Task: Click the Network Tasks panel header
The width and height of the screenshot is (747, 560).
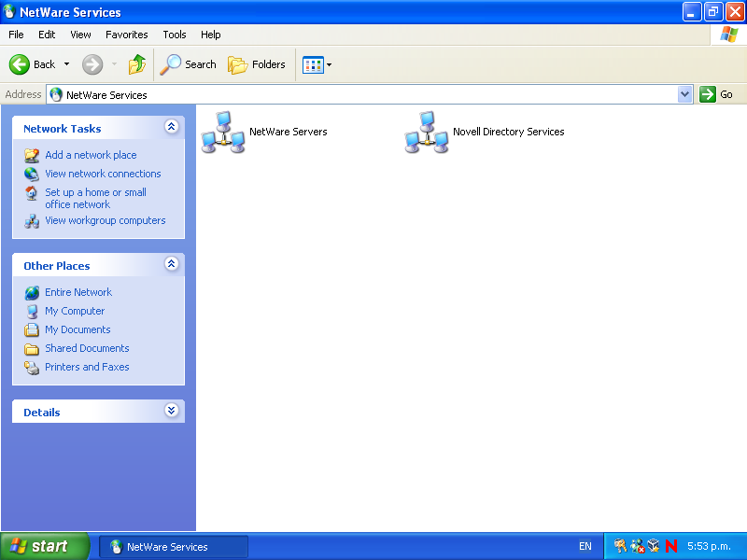Action: pos(98,128)
